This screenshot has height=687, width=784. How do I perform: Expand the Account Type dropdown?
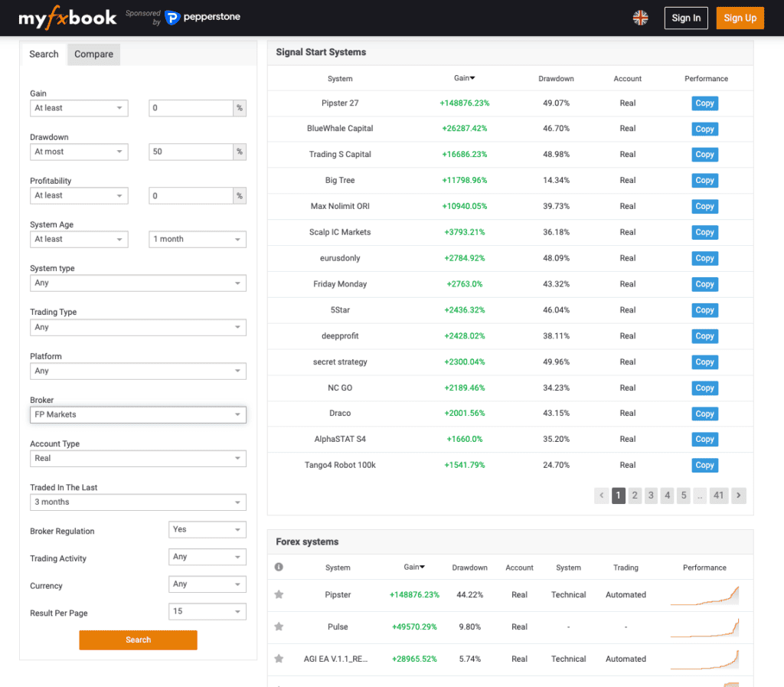coord(138,458)
